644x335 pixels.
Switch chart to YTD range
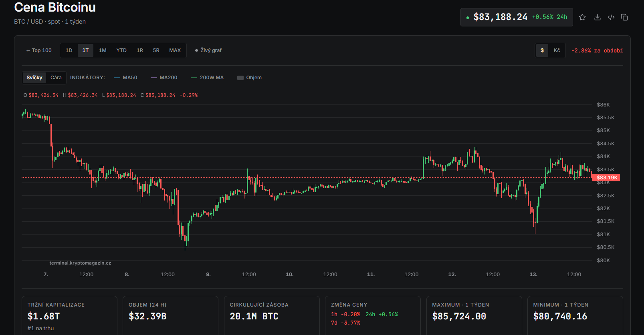pos(121,50)
